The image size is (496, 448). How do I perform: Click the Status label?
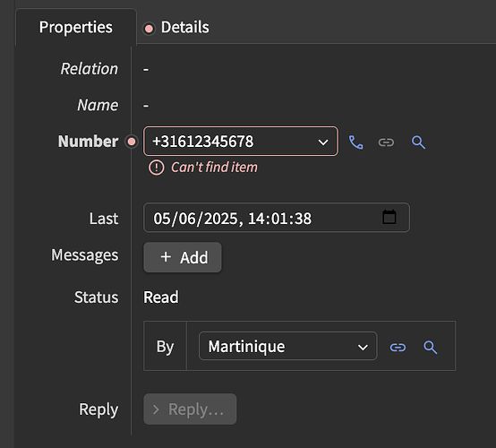96,297
